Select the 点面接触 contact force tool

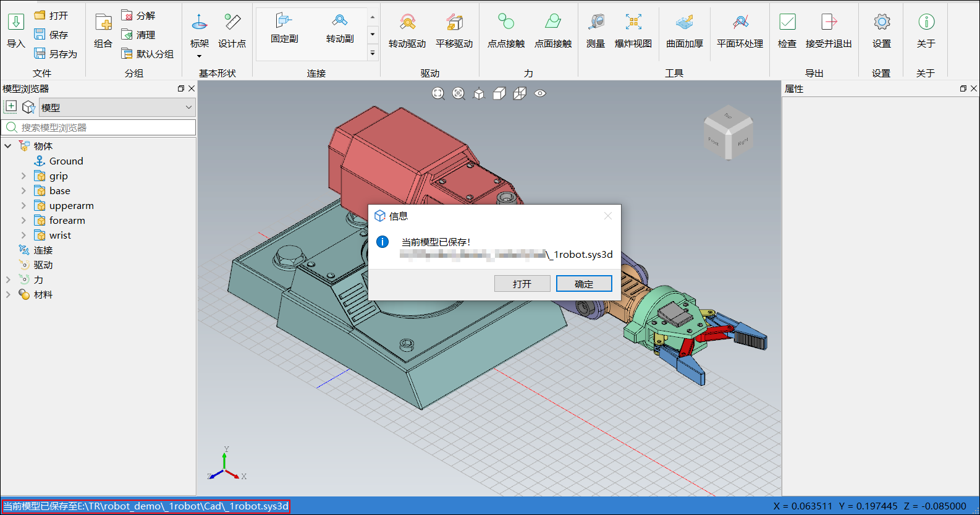[x=553, y=30]
